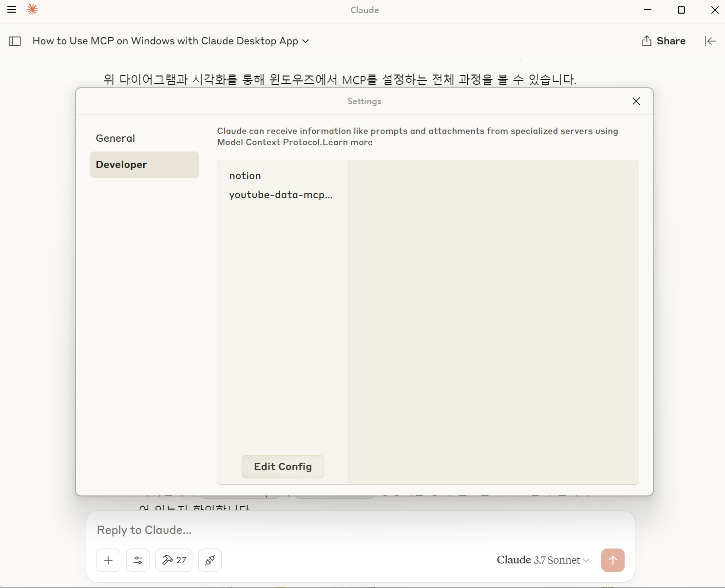Click the Claude starburst logo icon

(32, 9)
